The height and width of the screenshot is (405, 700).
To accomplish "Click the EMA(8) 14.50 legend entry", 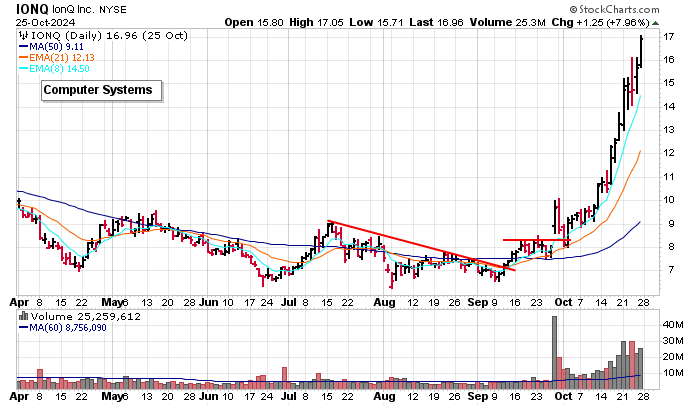I will coord(59,69).
